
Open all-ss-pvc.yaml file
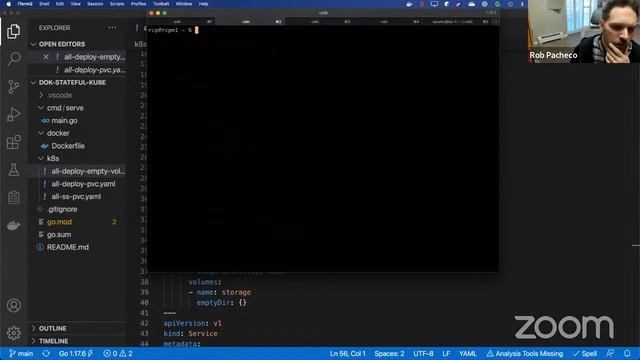(x=77, y=196)
